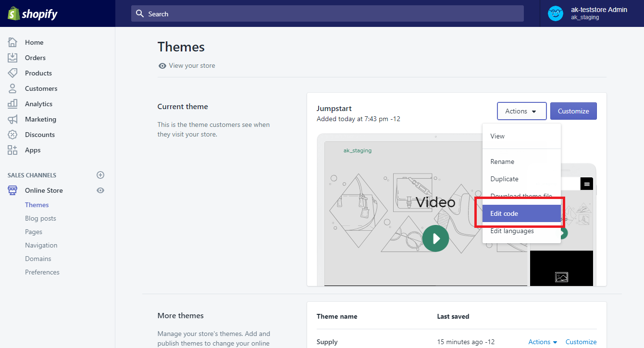
Task: View online store via eye icon
Action: [x=100, y=190]
